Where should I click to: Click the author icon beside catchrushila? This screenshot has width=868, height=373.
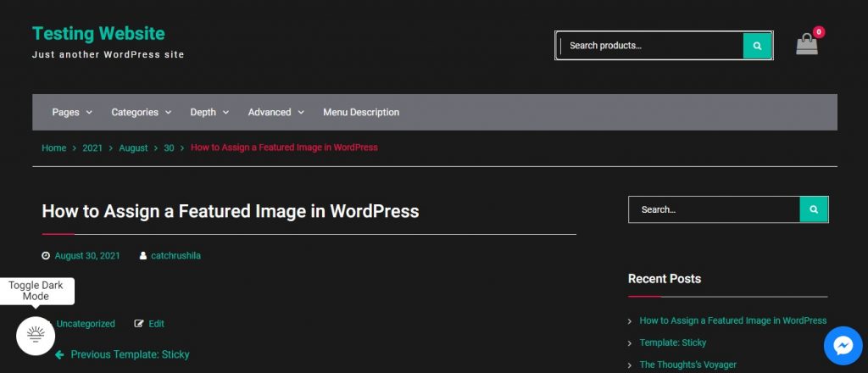(x=143, y=256)
